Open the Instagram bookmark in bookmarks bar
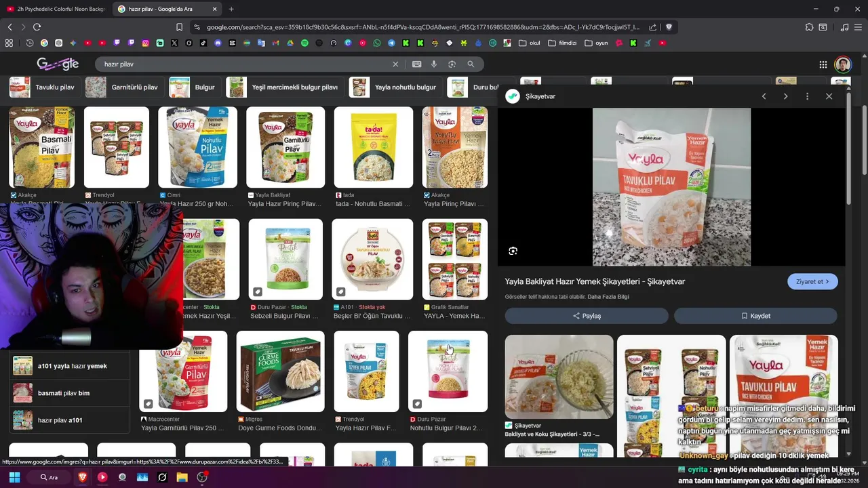 tap(145, 43)
